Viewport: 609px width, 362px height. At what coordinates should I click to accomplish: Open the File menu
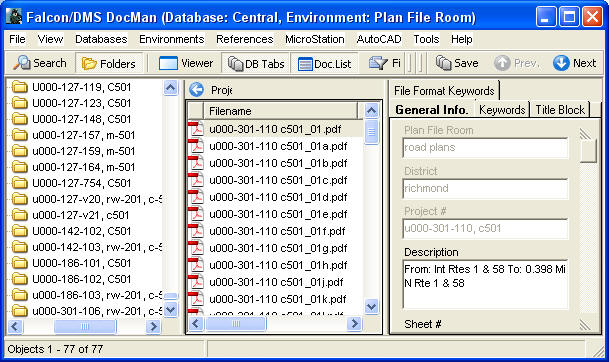click(17, 39)
